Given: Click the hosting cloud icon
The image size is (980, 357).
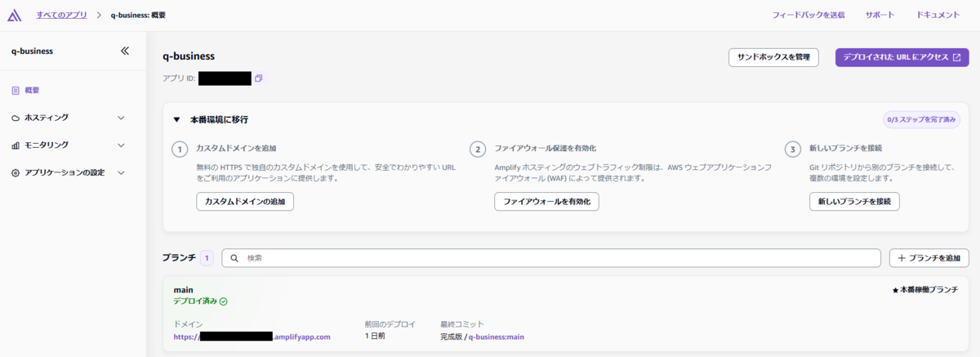Looking at the screenshot, I should (16, 118).
